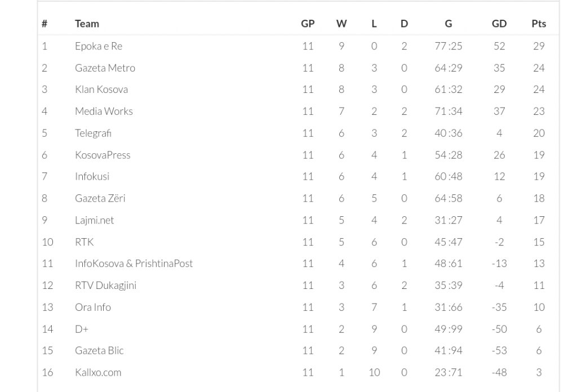Click Media Works team name
This screenshot has width=577, height=392.
coord(104,112)
